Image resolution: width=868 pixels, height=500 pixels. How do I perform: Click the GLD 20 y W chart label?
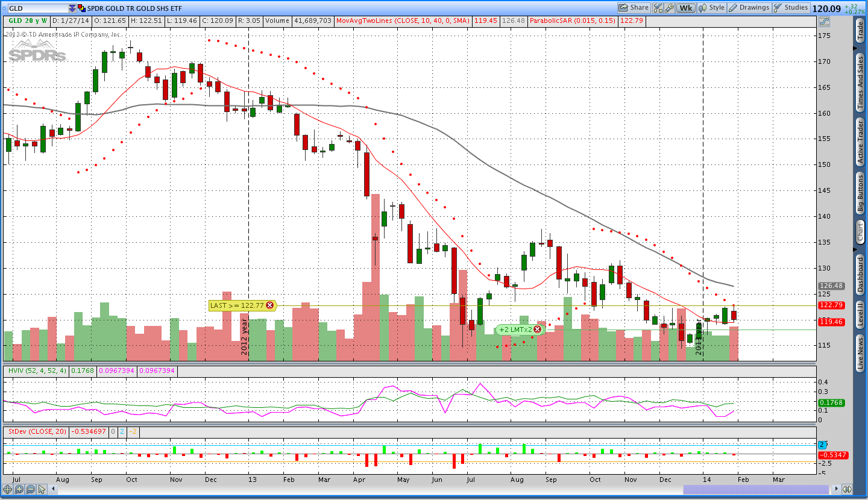click(x=28, y=20)
